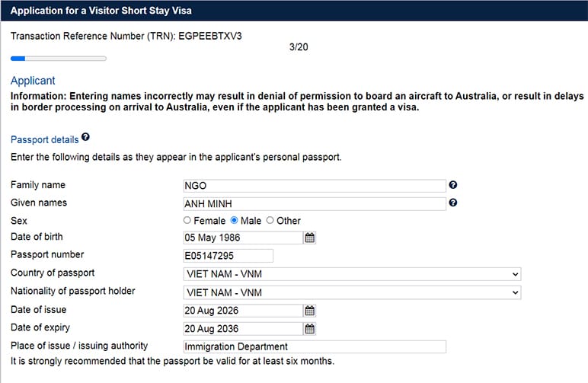The height and width of the screenshot is (383, 588).
Task: Open calendar picker for Date of expiry
Action: [x=310, y=329]
